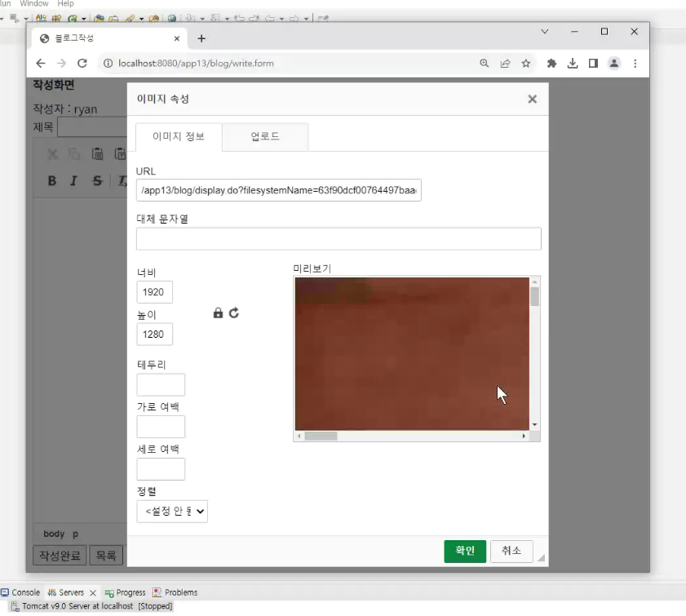Close the 블로그작성 browser tab
686x616 pixels.
(177, 38)
